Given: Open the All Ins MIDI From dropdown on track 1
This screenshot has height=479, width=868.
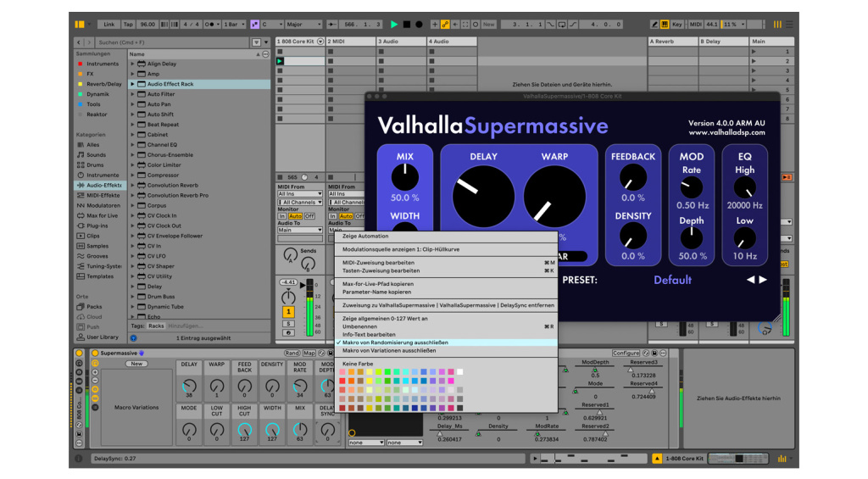Looking at the screenshot, I should (x=300, y=194).
